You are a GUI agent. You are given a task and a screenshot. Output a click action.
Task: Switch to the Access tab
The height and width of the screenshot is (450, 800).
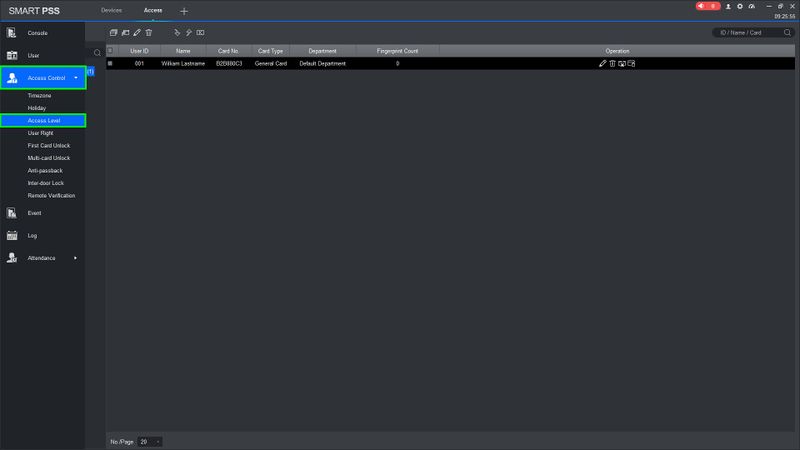click(x=153, y=10)
